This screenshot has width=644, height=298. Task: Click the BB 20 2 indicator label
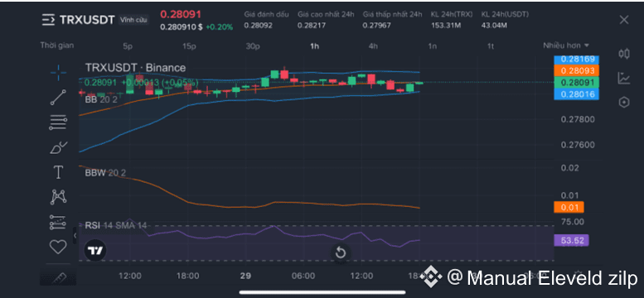101,99
